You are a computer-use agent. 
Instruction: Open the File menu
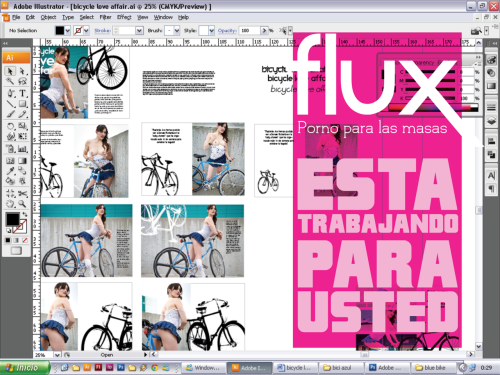[x=16, y=17]
